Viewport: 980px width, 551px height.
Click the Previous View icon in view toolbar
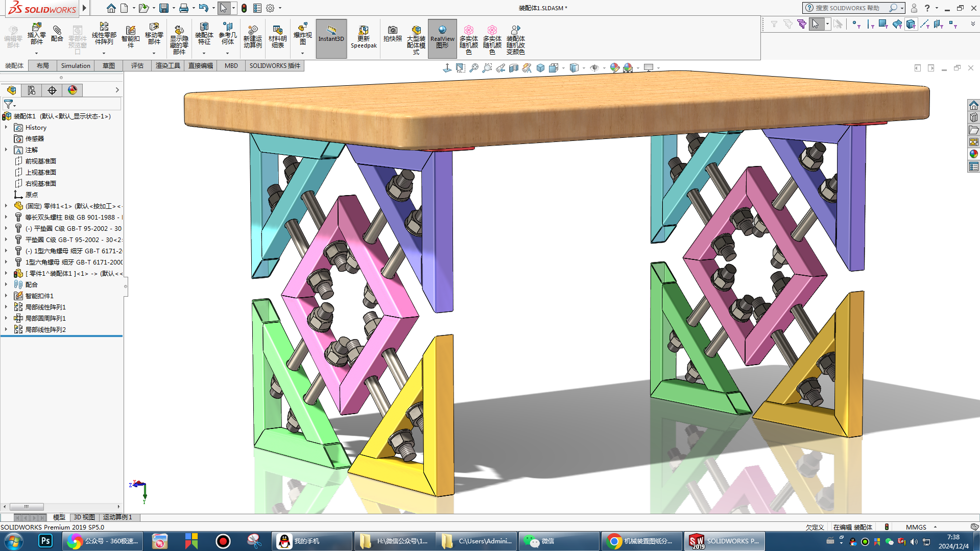click(500, 68)
